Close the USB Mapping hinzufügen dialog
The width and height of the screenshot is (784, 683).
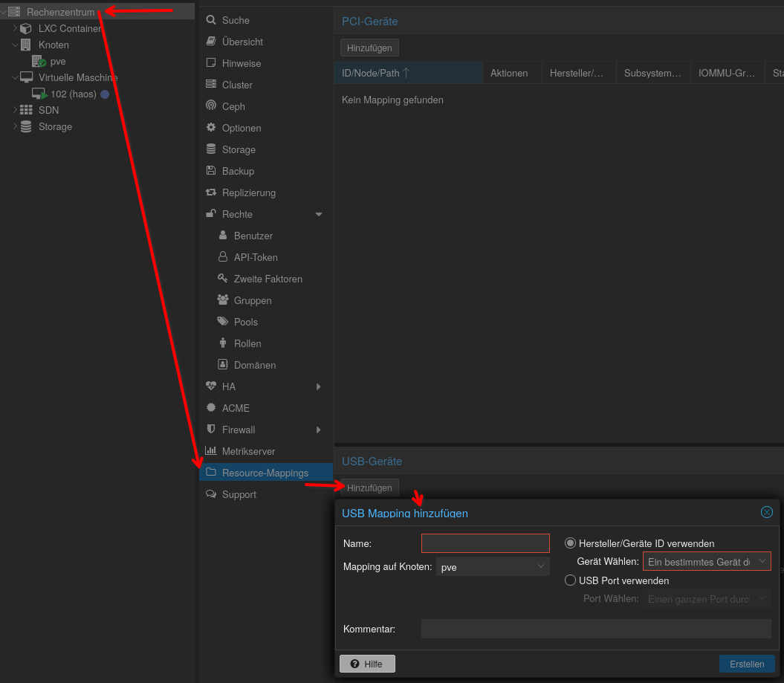pos(767,512)
